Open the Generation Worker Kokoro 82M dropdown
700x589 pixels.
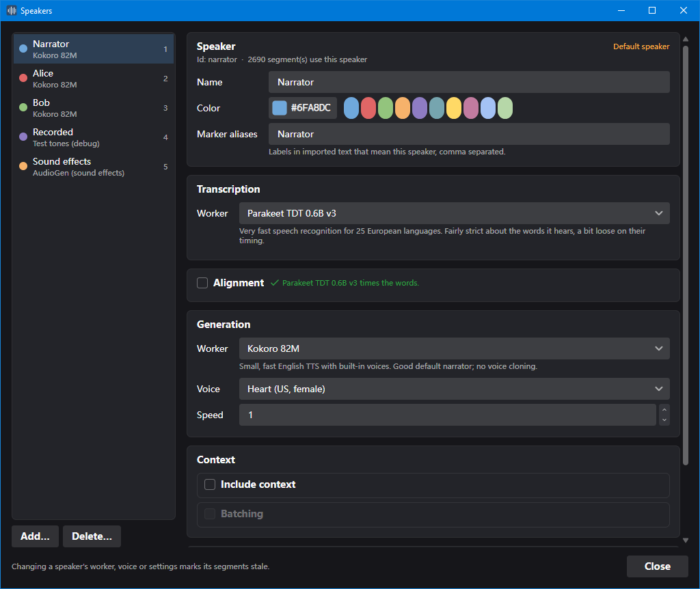click(x=454, y=348)
